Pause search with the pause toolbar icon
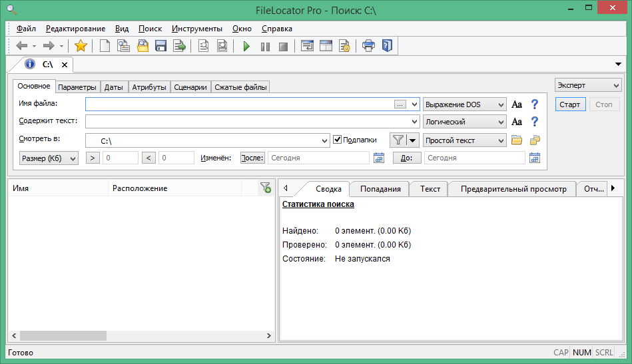The image size is (632, 364). [x=265, y=47]
